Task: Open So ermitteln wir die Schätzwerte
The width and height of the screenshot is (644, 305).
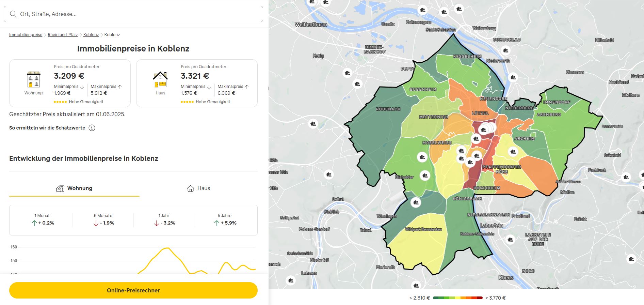Action: 47,128
